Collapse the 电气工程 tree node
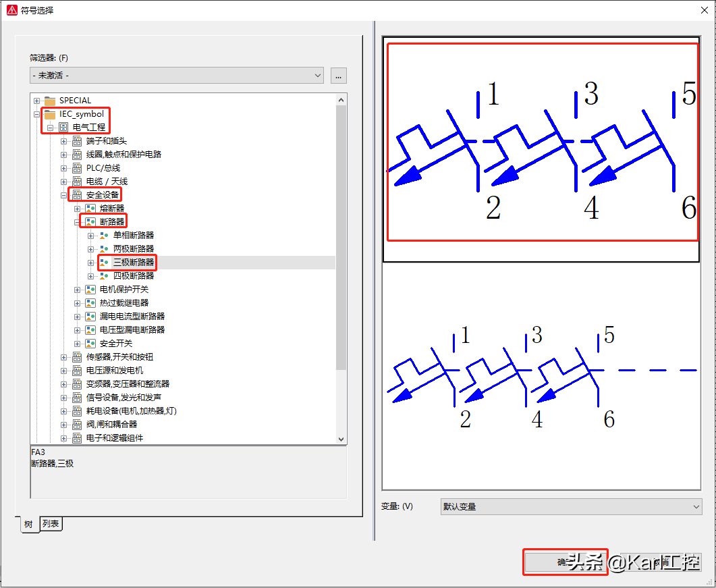The image size is (716, 588). 51,128
